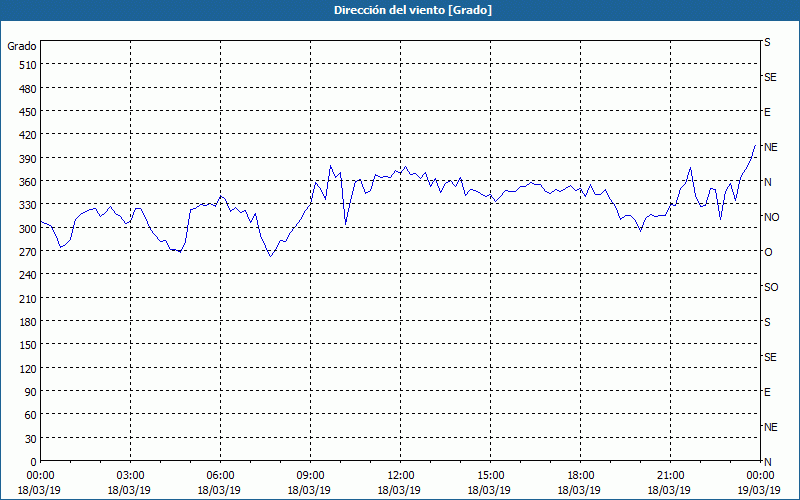Select the 21:00 time label
The image size is (800, 500).
(x=670, y=476)
